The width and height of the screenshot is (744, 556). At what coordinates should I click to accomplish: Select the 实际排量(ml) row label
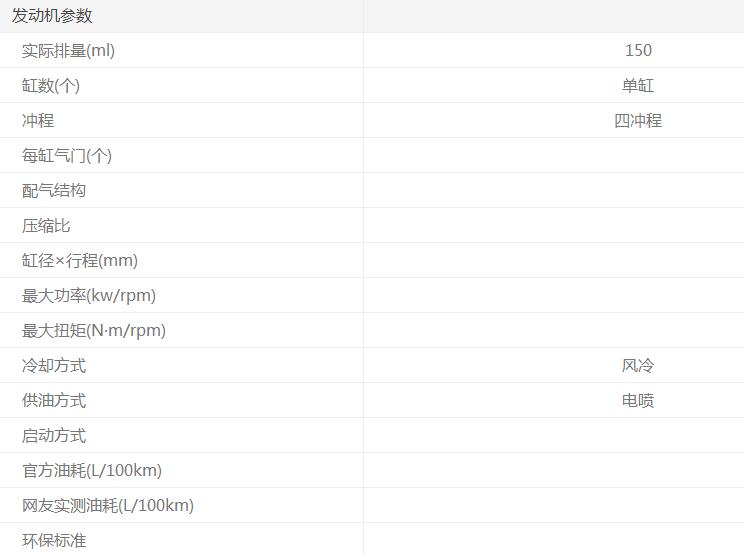coord(68,51)
